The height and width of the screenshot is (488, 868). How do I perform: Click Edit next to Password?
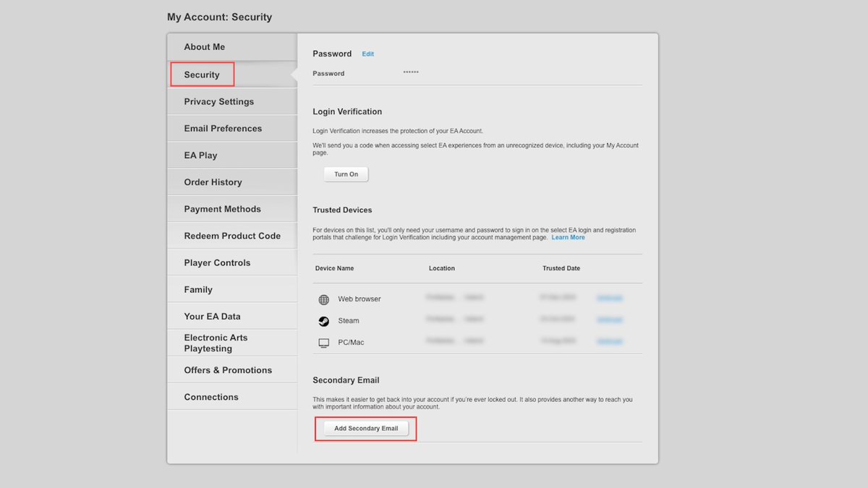(368, 54)
